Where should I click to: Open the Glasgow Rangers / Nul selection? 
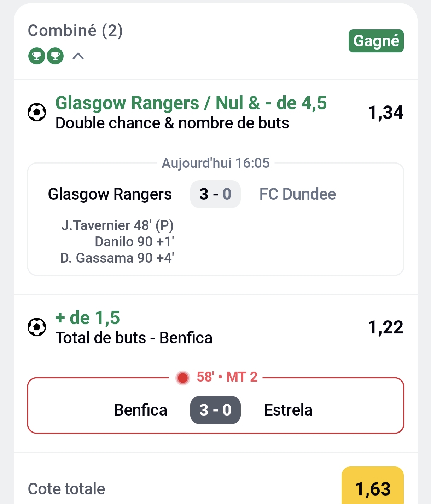[x=191, y=103]
